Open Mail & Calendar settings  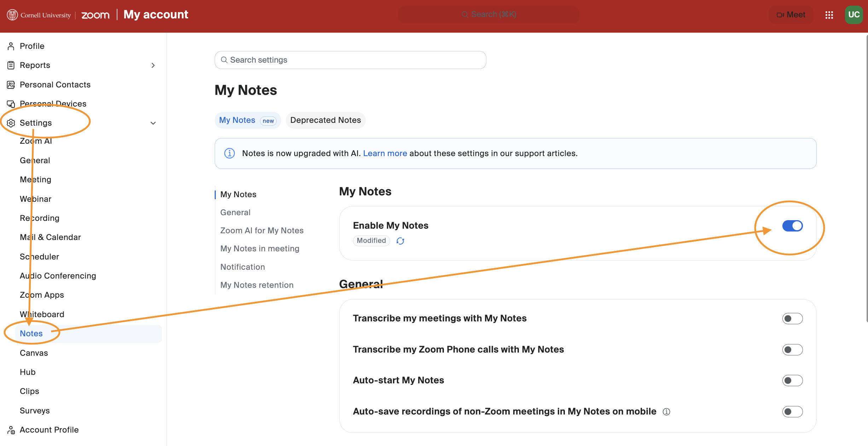tap(50, 237)
